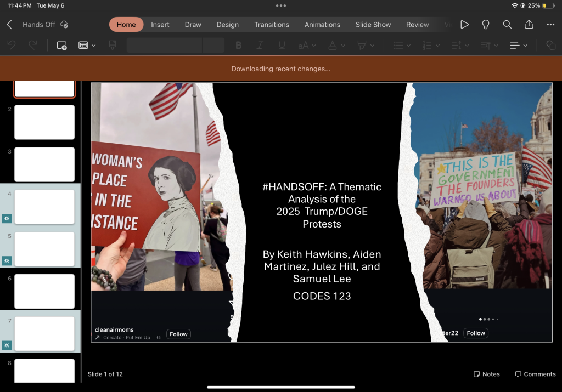Viewport: 562px width, 392px height.
Task: Select slide 4 thumbnail
Action: [x=44, y=207]
